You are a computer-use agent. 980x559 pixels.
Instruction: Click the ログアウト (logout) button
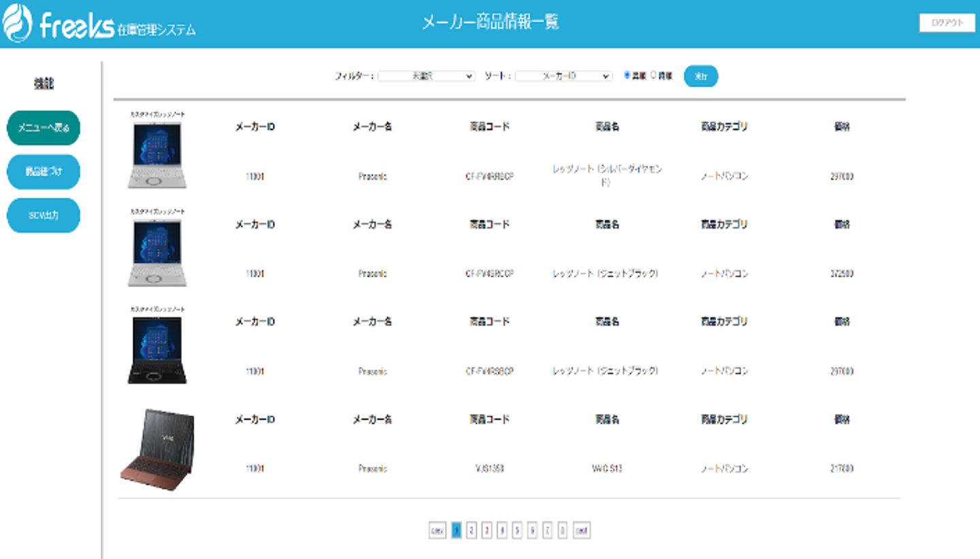point(947,22)
